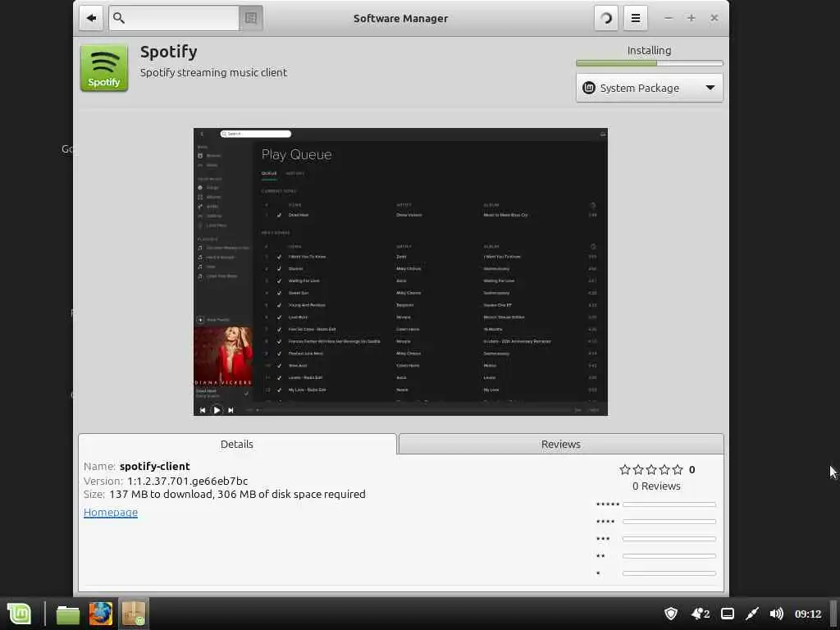Open the activity spinner button in the header
This screenshot has height=630, width=840.
[606, 18]
